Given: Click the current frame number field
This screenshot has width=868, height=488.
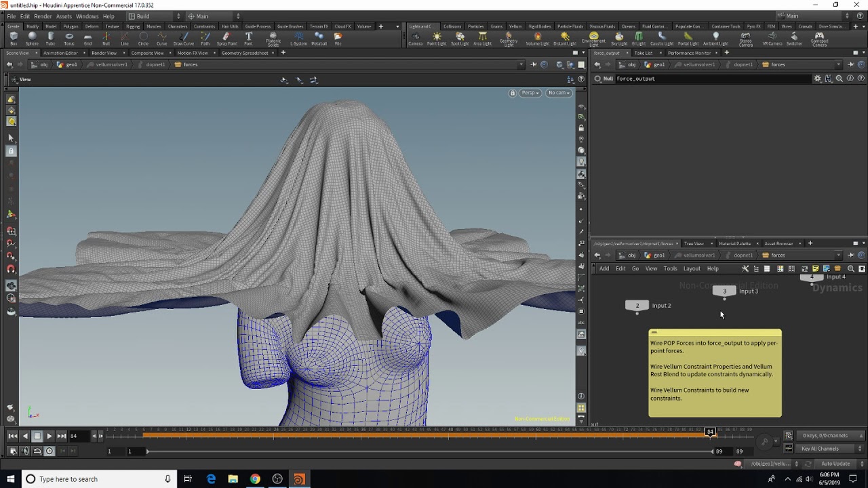Looking at the screenshot, I should [x=78, y=436].
